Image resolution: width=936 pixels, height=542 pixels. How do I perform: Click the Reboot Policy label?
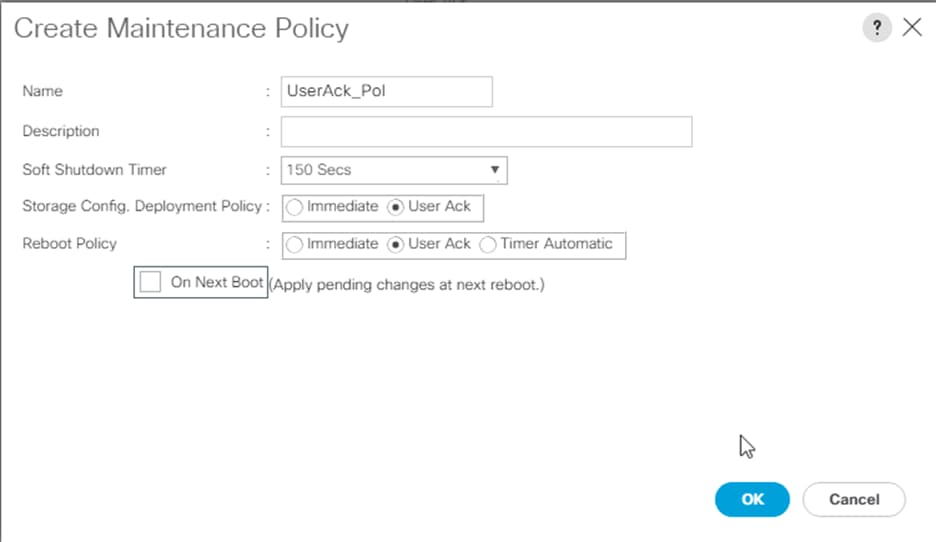coord(69,244)
